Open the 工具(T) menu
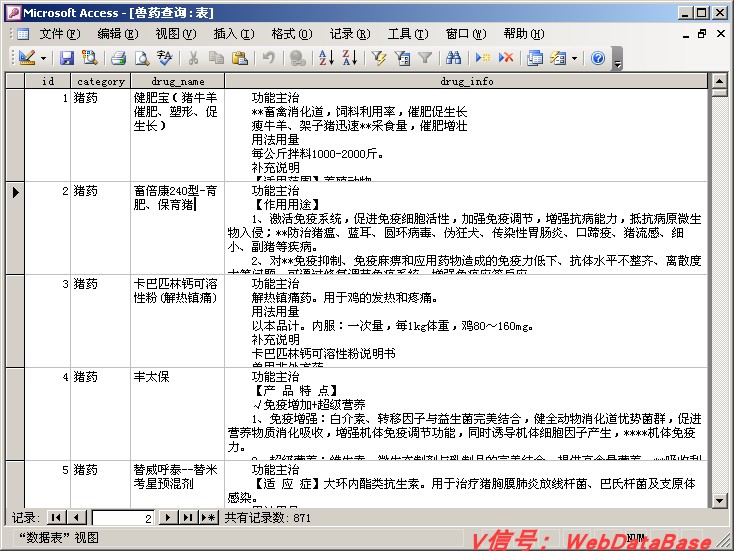Viewport: 734px width, 551px height. (x=408, y=34)
